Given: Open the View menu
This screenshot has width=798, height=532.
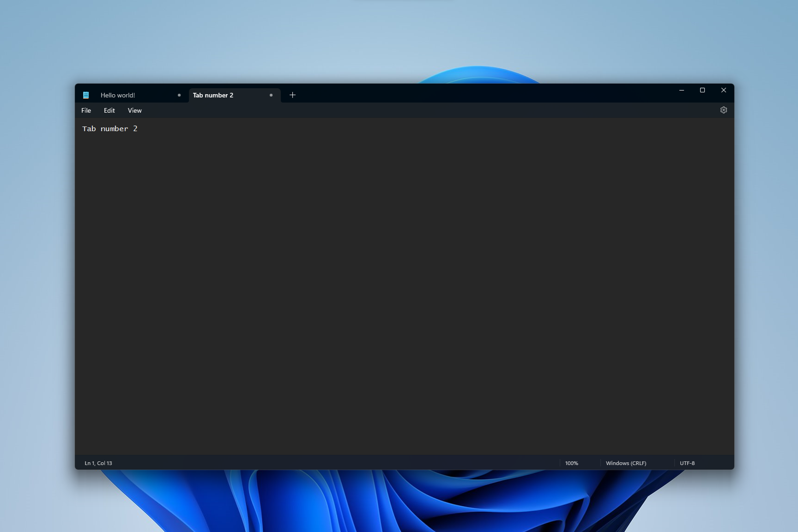Looking at the screenshot, I should pos(134,110).
